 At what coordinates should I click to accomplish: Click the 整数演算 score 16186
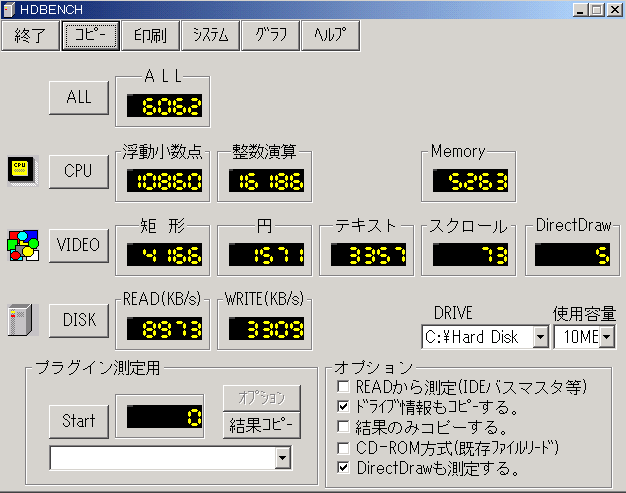pyautogui.click(x=266, y=180)
